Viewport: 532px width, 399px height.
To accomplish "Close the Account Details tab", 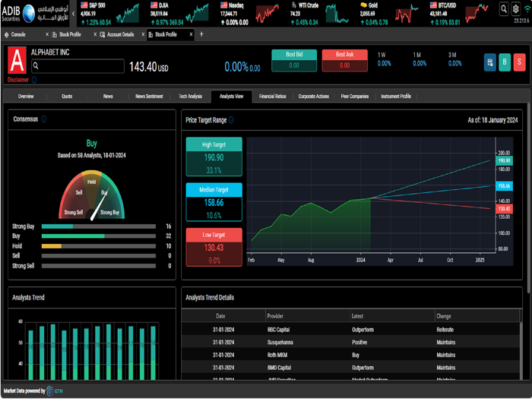I will 143,34.
